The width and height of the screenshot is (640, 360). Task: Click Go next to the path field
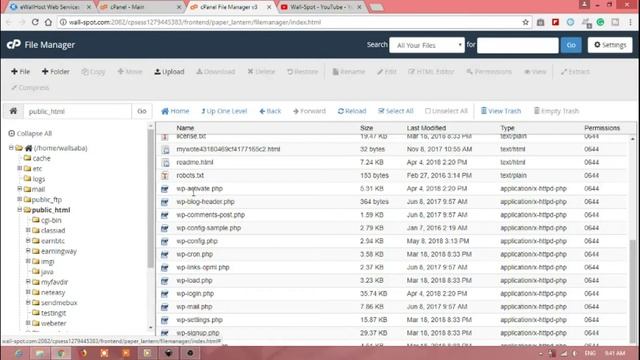coord(142,111)
